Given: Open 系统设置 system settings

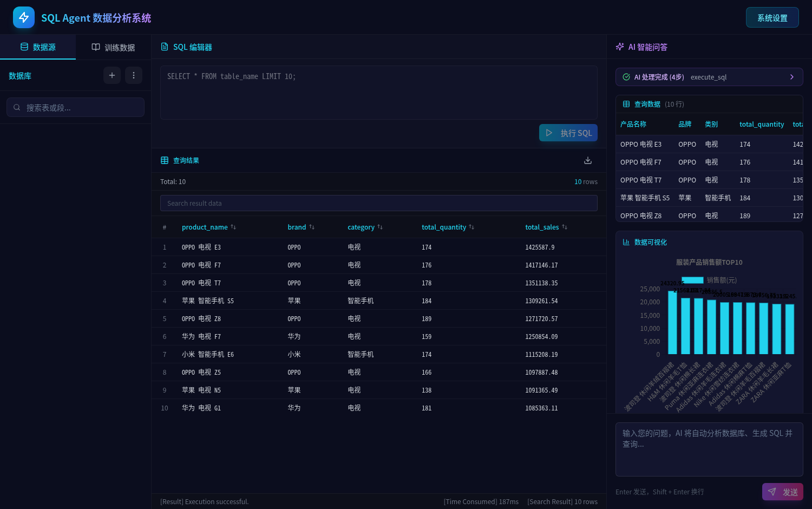Looking at the screenshot, I should tap(772, 17).
